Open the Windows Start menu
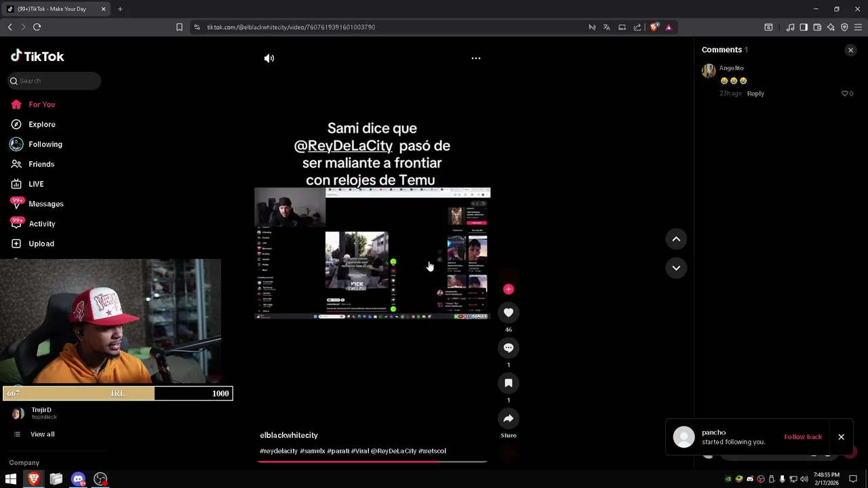The image size is (868, 488). coord(11,479)
